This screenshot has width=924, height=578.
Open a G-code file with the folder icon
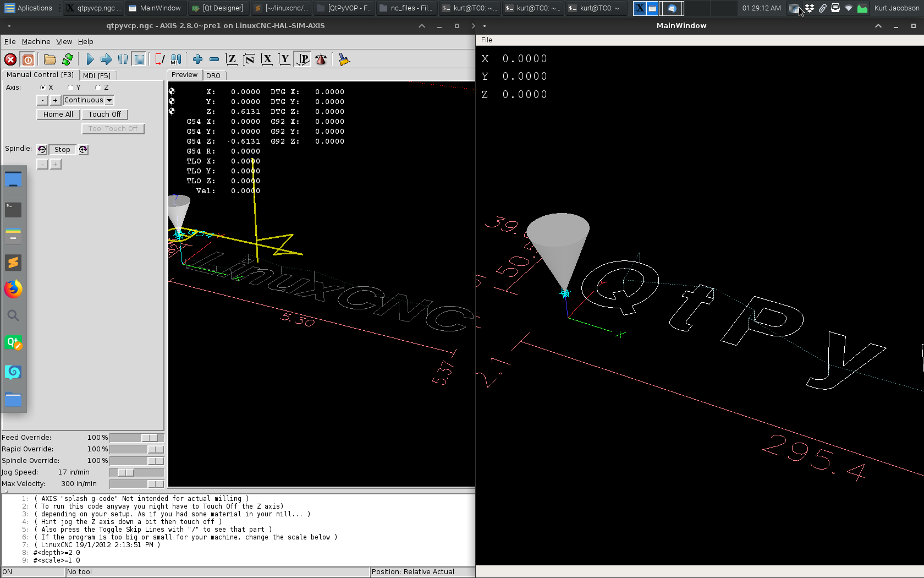50,59
